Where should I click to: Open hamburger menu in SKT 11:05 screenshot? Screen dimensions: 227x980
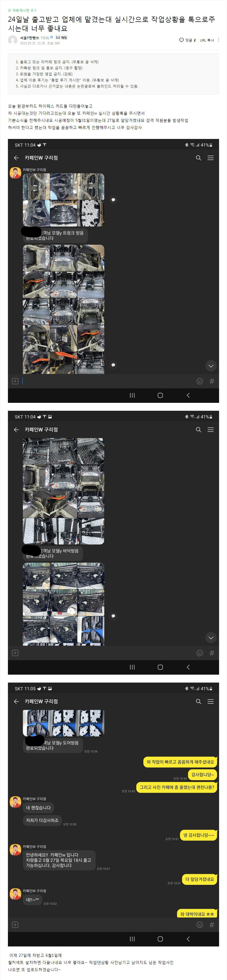pyautogui.click(x=211, y=702)
